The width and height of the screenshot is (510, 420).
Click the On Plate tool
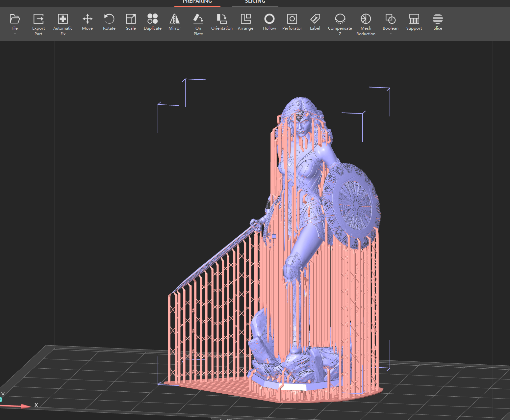(x=198, y=24)
